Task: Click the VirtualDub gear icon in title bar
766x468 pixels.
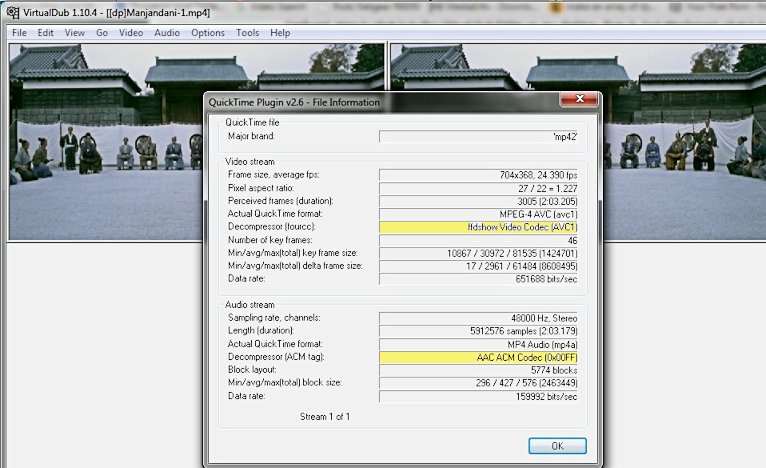Action: click(13, 12)
